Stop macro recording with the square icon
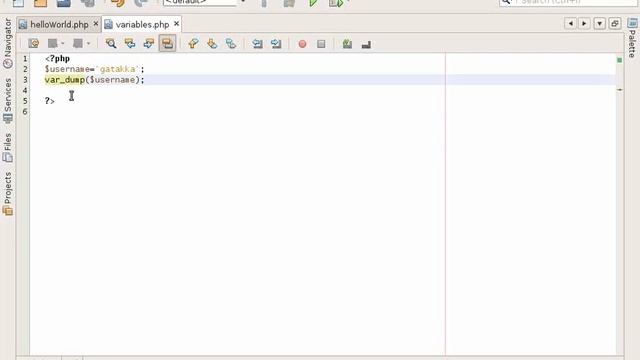This screenshot has height=360, width=640. point(321,44)
